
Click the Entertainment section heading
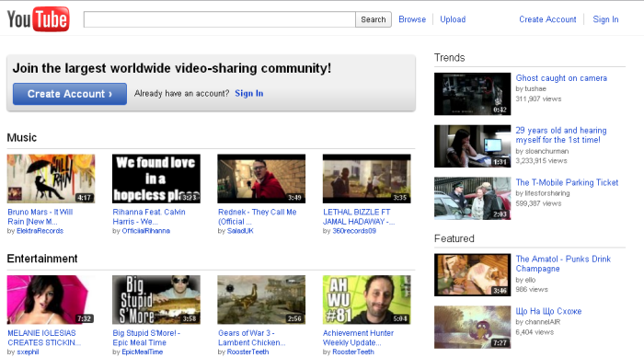click(42, 259)
